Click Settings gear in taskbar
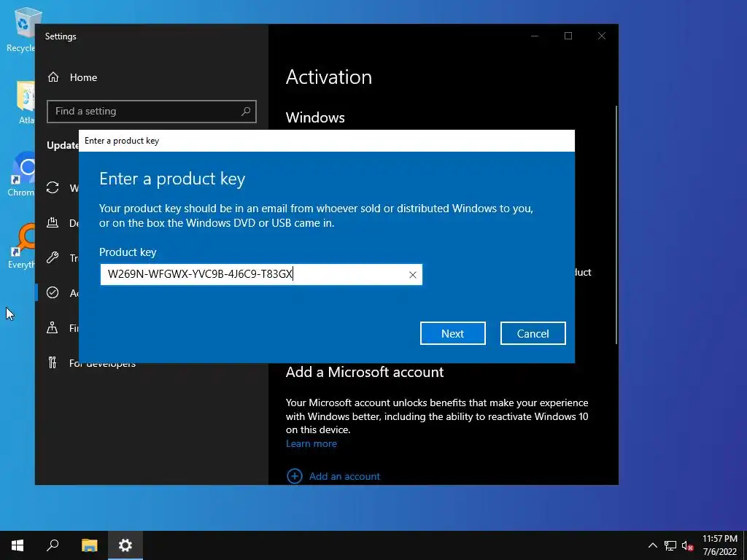The image size is (747, 560). [x=125, y=545]
